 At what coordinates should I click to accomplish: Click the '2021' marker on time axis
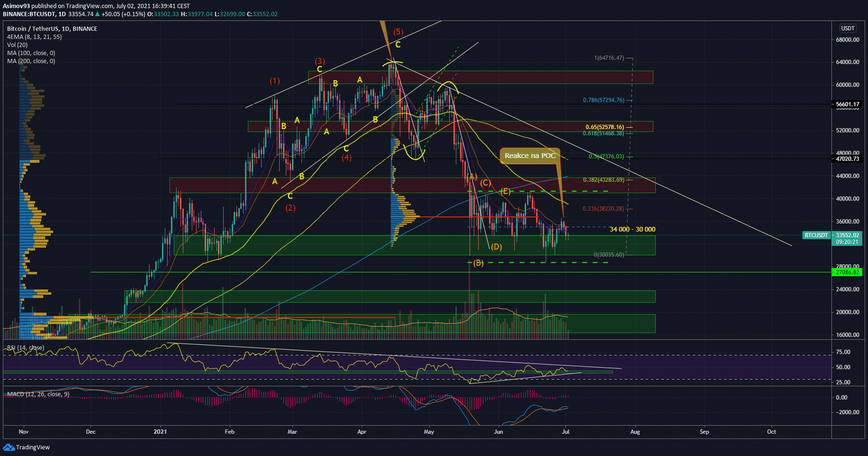point(160,432)
